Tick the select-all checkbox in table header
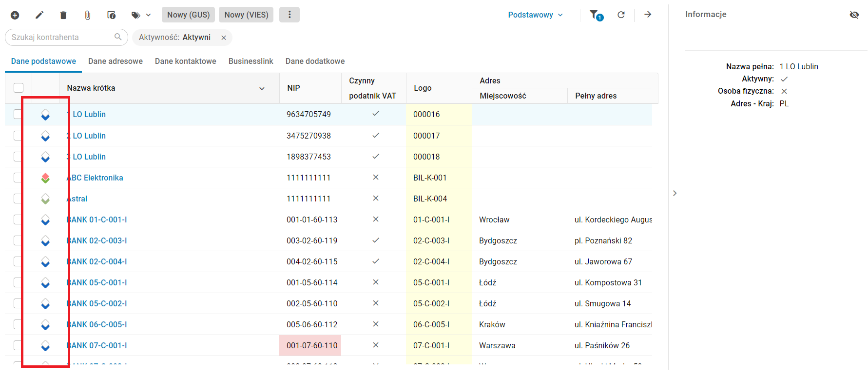Screen dimensions: 868x379 pos(19,88)
